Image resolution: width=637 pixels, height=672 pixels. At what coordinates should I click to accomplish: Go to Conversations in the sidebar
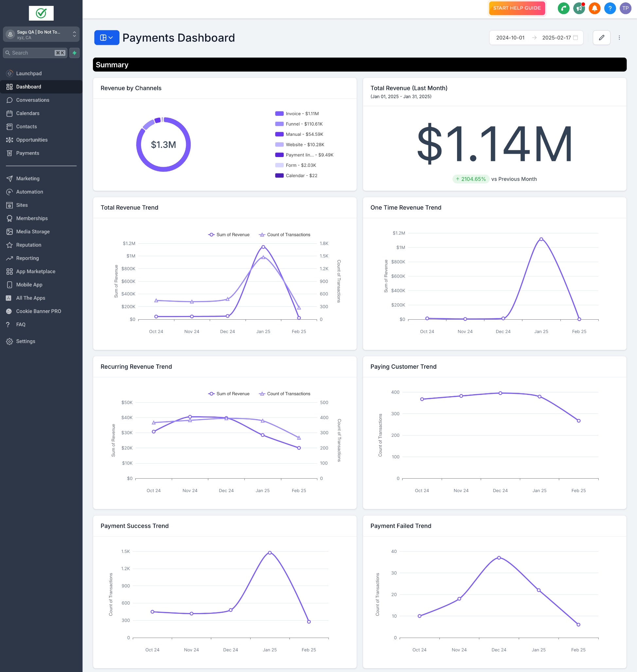[x=33, y=100]
